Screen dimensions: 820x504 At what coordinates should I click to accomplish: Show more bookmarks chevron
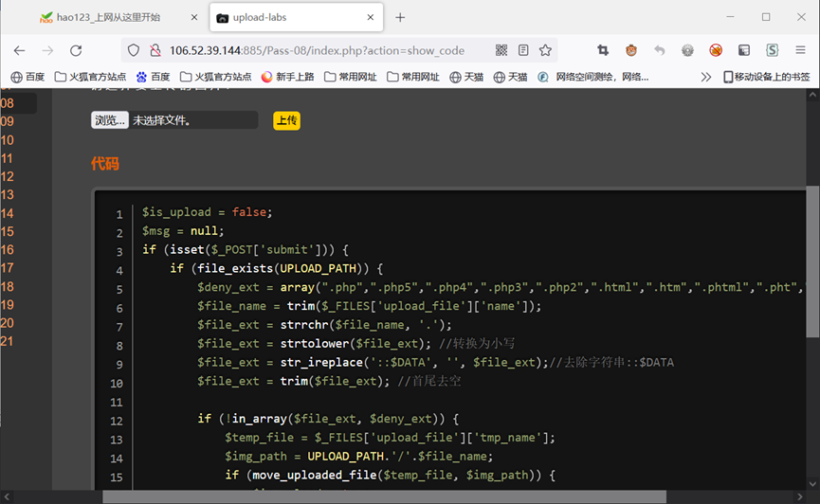[706, 77]
